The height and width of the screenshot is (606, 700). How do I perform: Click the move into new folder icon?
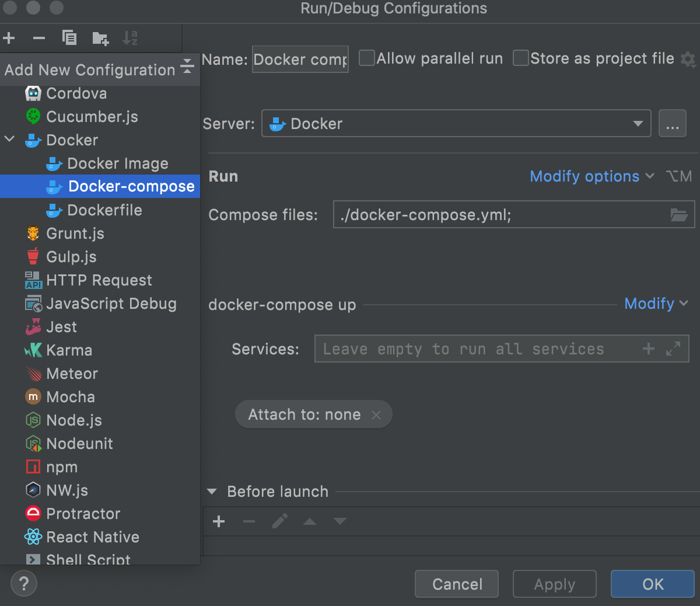point(100,39)
